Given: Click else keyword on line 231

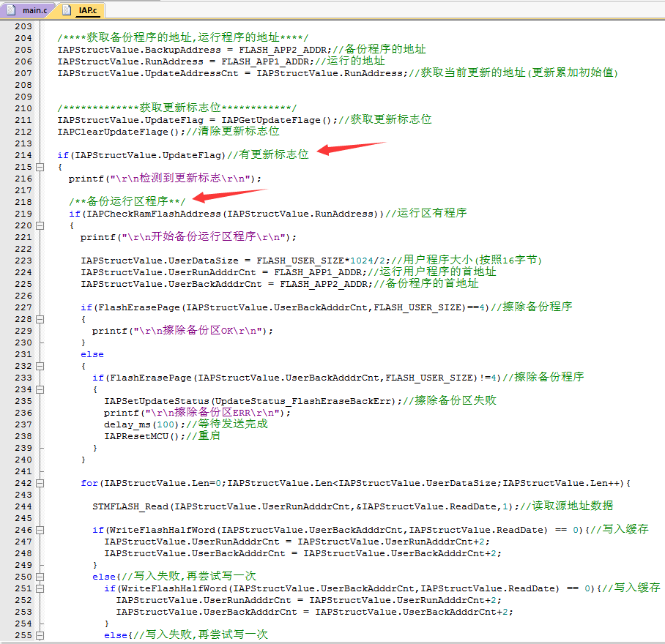Looking at the screenshot, I should [x=92, y=354].
